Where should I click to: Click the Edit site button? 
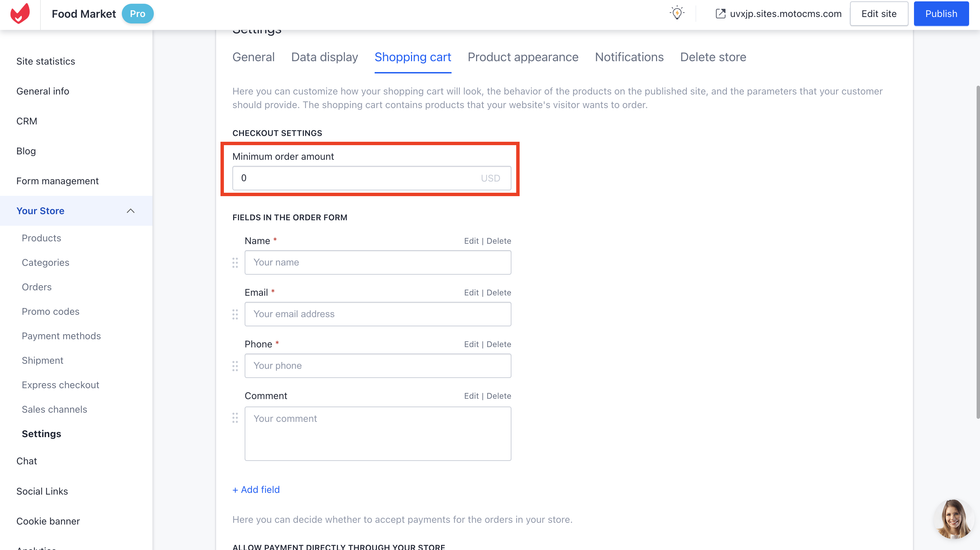(x=879, y=14)
